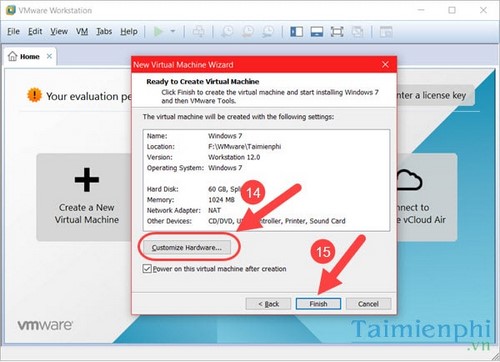Select the Home tab
The image size is (500, 362).
click(x=30, y=56)
